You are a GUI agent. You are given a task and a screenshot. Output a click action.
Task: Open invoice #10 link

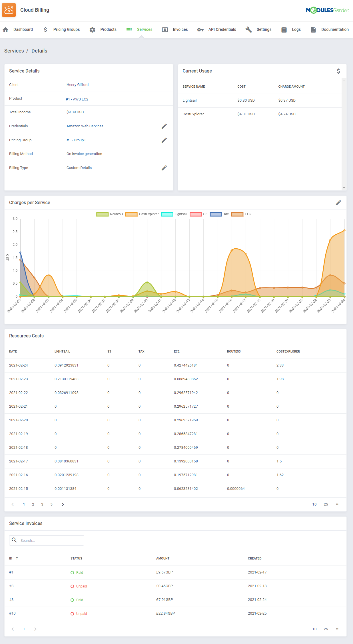tap(12, 613)
